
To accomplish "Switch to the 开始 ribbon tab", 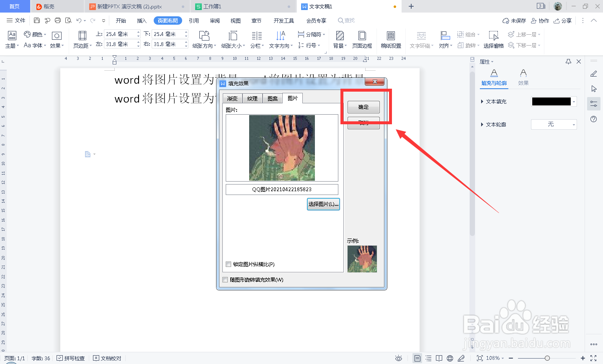I will 121,21.
